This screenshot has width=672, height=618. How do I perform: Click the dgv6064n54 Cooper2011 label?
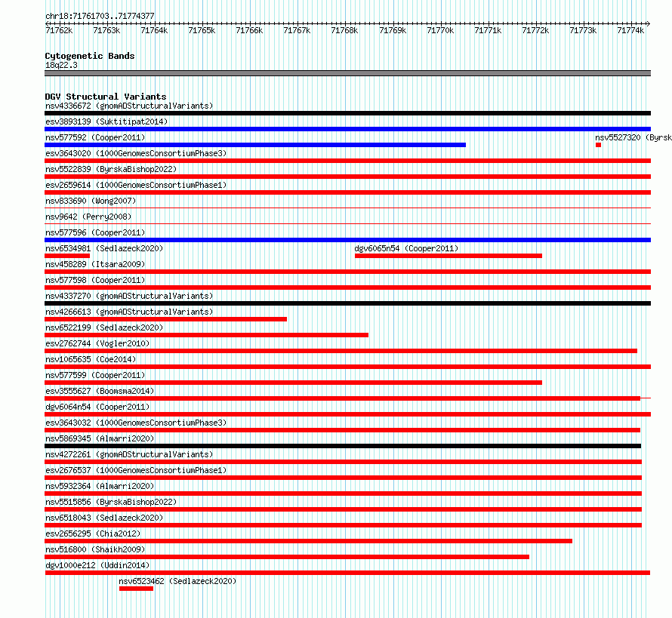click(97, 407)
